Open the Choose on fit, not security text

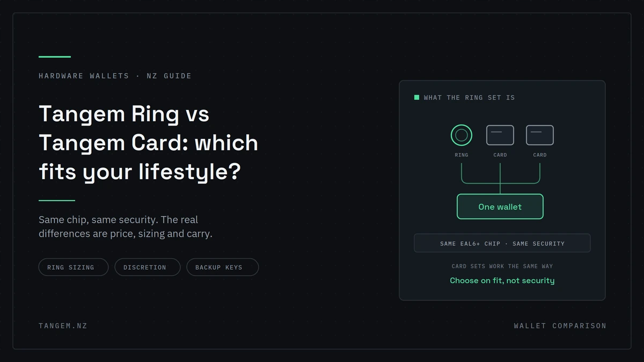click(502, 280)
